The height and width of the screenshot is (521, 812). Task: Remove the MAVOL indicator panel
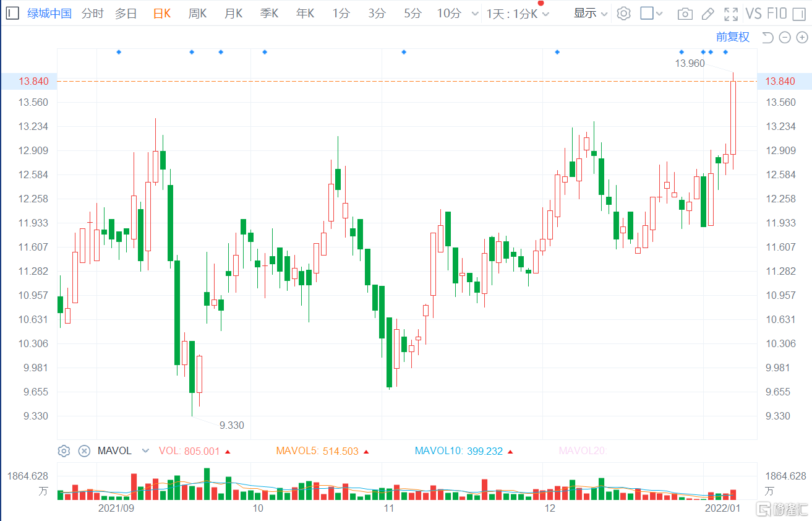click(84, 451)
